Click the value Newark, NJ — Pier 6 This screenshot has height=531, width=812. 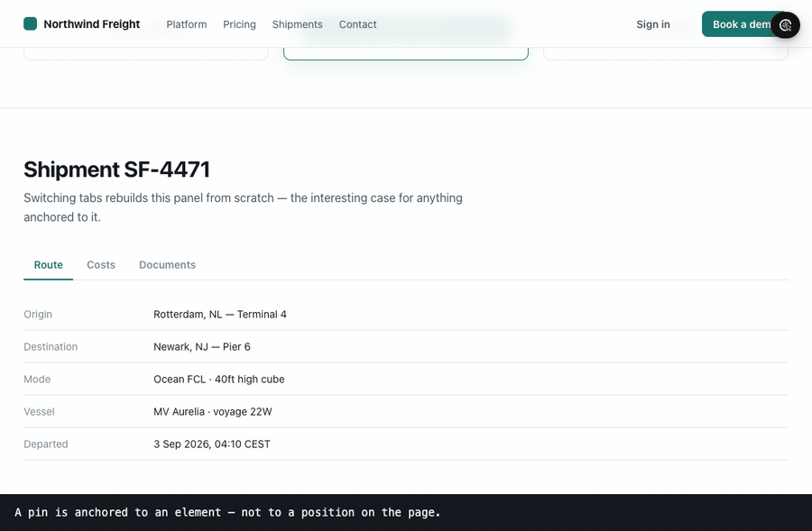coord(201,347)
